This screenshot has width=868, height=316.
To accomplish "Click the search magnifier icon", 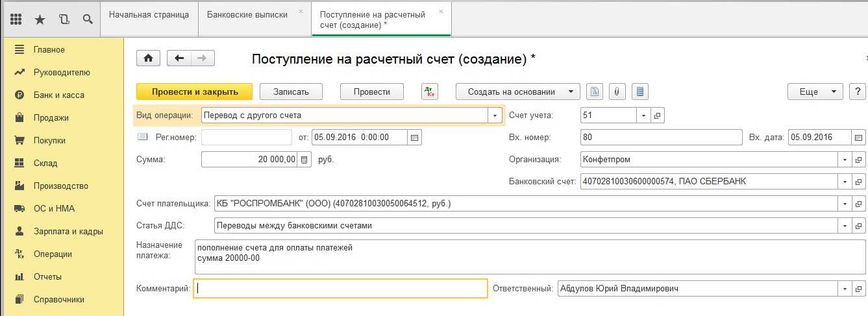I will [87, 19].
